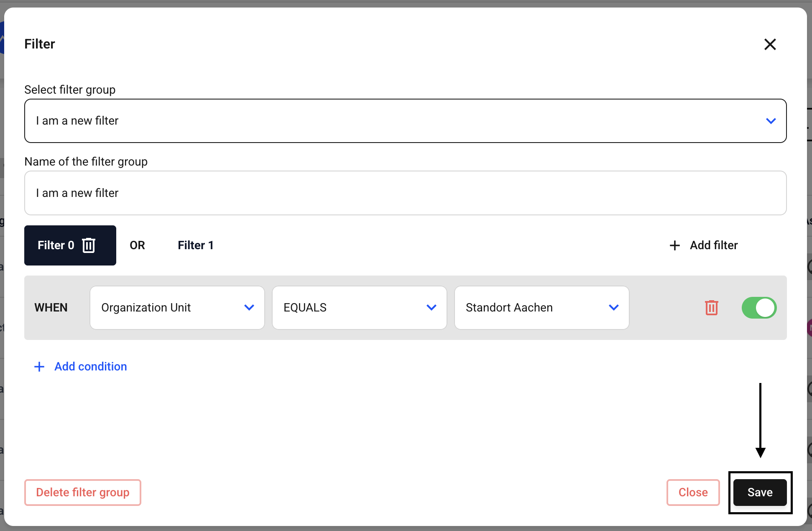Screen dimensions: 812x531
Task: Click Delete filter group button
Action: point(83,493)
